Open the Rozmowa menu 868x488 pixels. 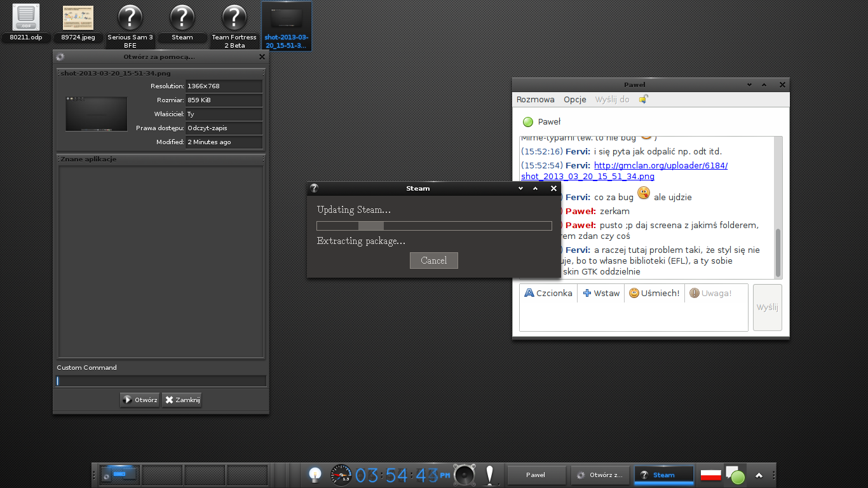click(535, 100)
